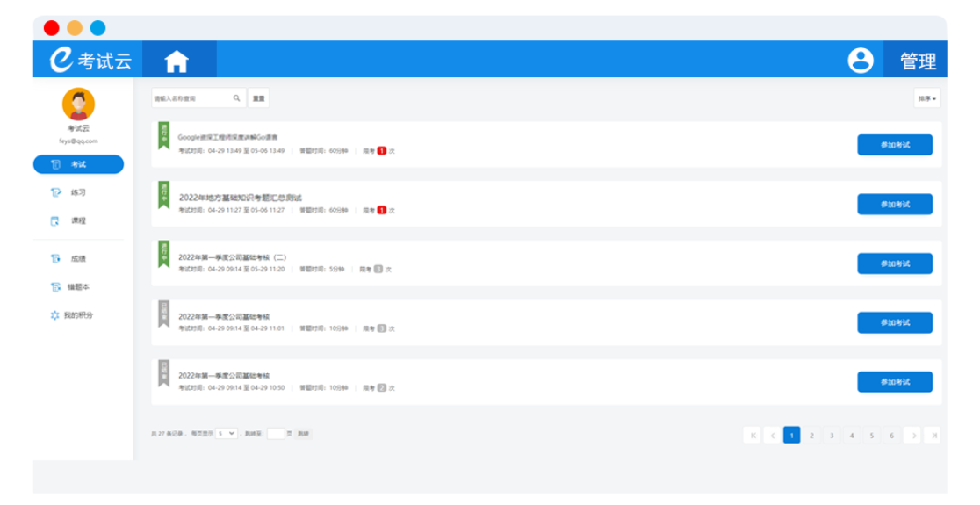
Task: Click the 考试云 logo in the header
Action: pyautogui.click(x=91, y=60)
